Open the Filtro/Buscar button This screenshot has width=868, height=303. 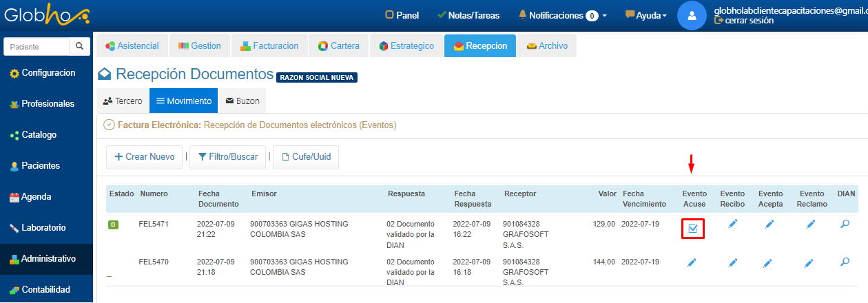(227, 157)
